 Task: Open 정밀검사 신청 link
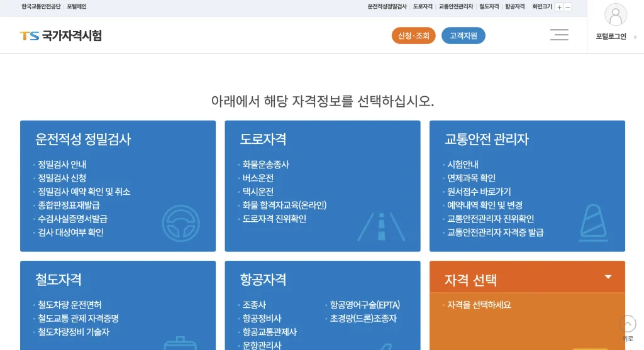click(62, 178)
